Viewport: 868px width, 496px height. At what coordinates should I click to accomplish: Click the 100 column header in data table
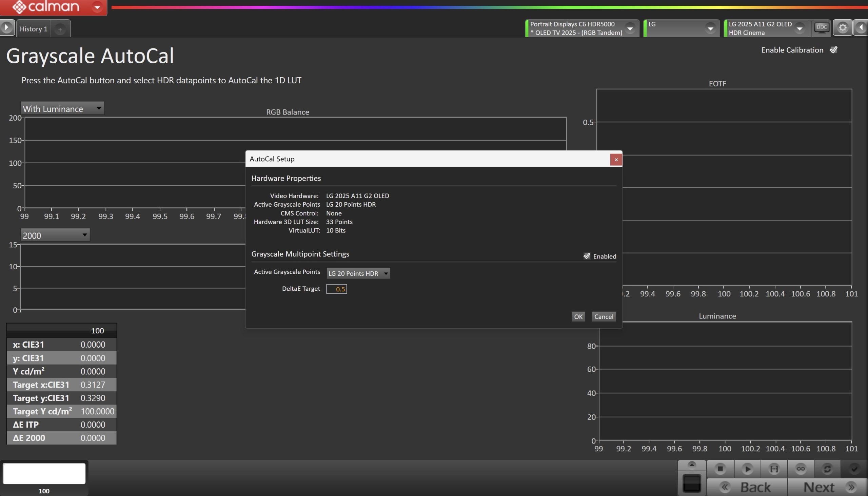(x=98, y=330)
